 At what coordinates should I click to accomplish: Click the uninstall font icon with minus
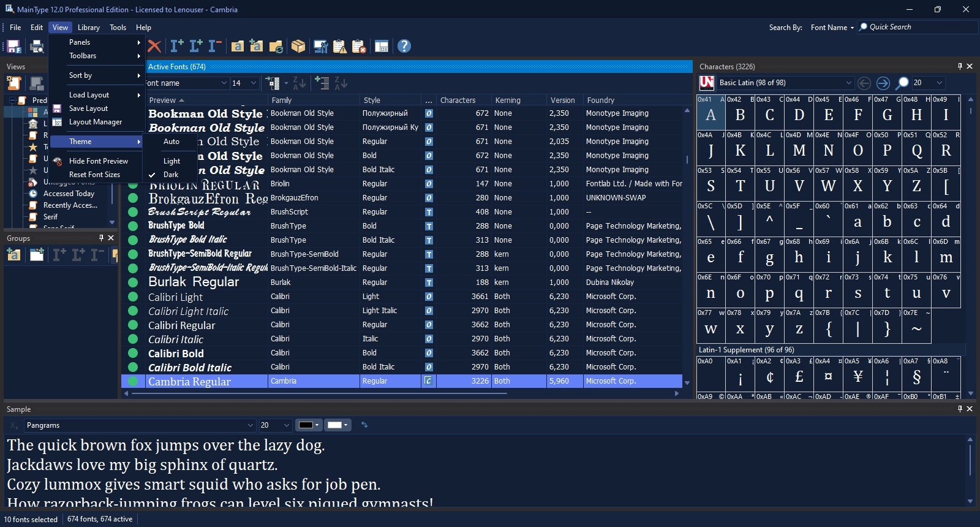tap(215, 46)
